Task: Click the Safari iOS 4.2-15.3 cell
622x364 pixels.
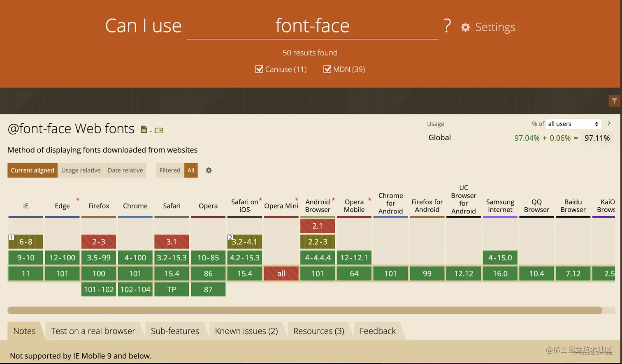Action: pyautogui.click(x=245, y=258)
